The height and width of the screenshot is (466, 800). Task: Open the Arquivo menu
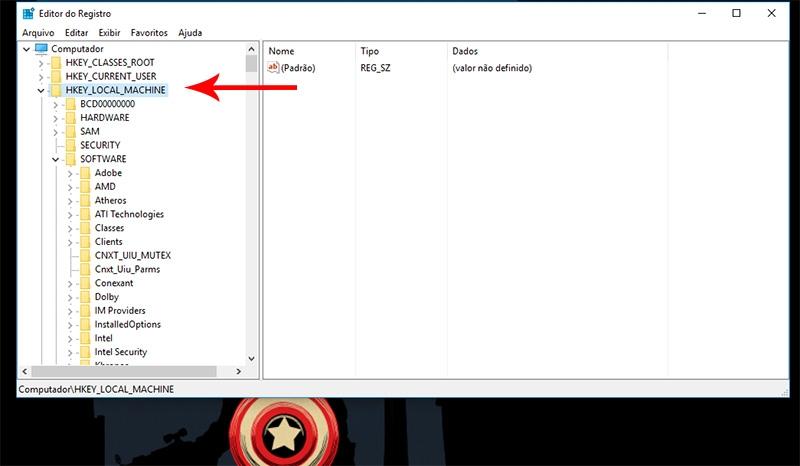(38, 33)
